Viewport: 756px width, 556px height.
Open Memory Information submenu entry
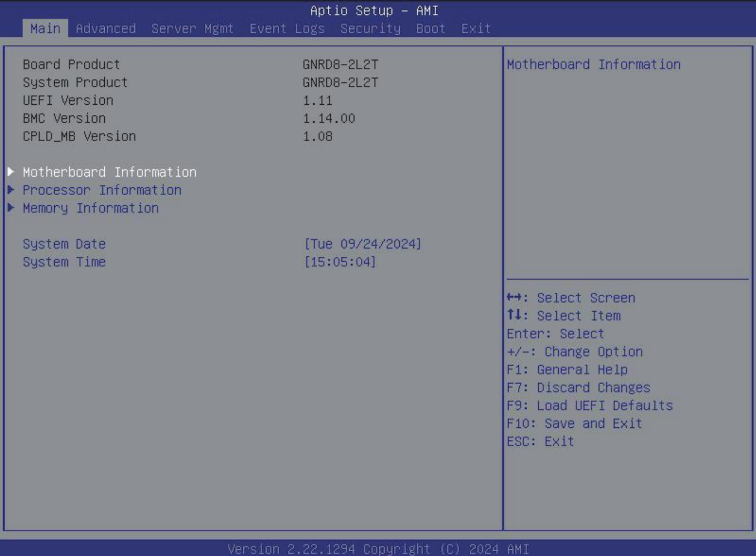pos(91,208)
